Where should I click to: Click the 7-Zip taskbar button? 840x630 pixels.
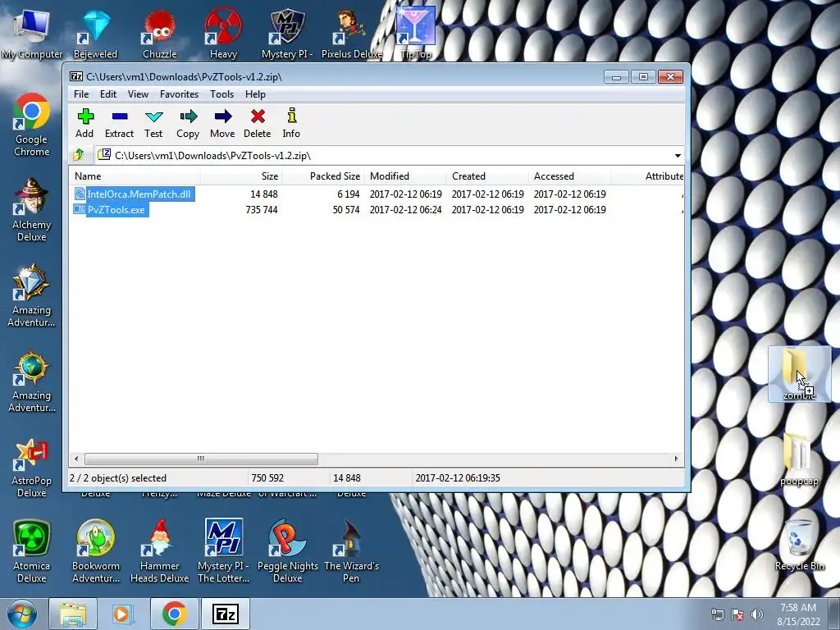[225, 614]
